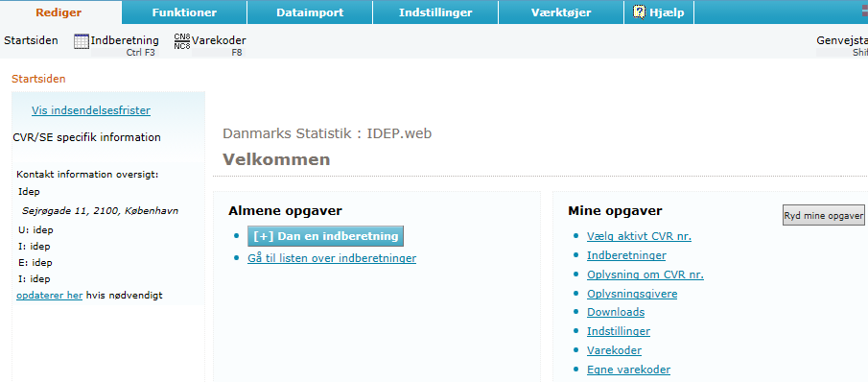Open the Oplysningsgivere link
The height and width of the screenshot is (382, 868).
click(632, 294)
